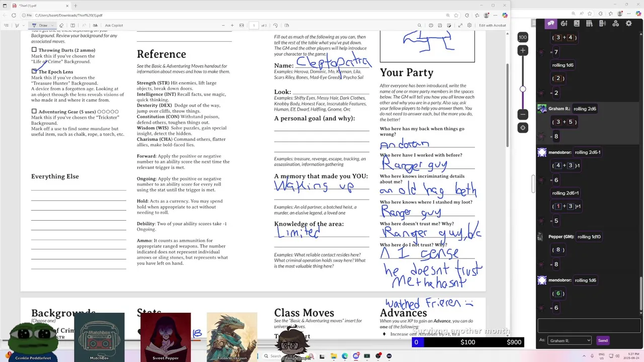Image resolution: width=644 pixels, height=362 pixels.
Task: Open the Draw tool options dropdown
Action: coord(53,25)
